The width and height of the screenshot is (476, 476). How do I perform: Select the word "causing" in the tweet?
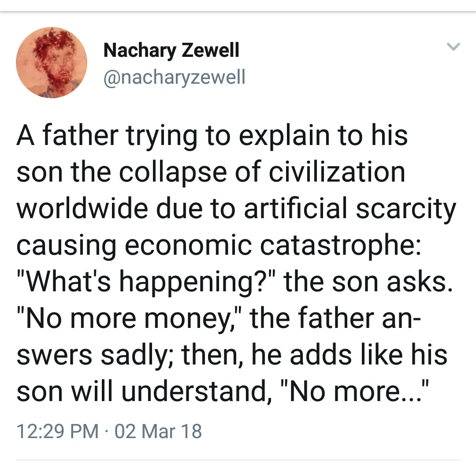coord(66,246)
